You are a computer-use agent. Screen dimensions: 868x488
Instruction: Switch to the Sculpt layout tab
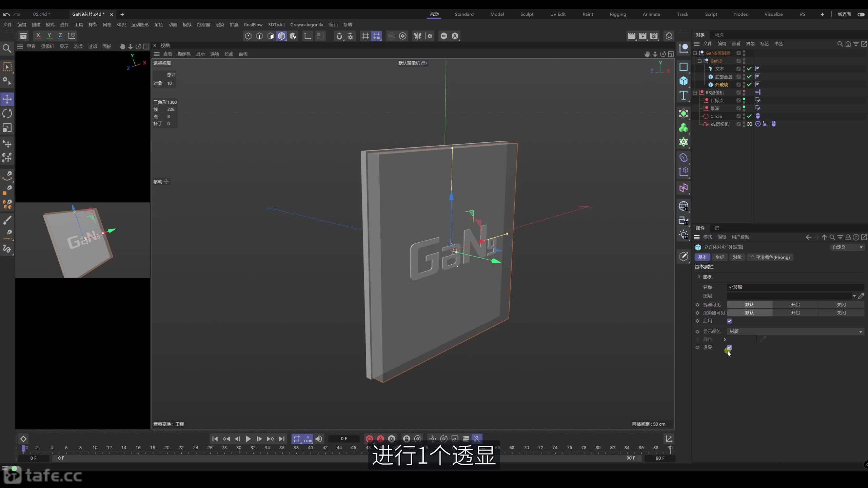tap(527, 14)
